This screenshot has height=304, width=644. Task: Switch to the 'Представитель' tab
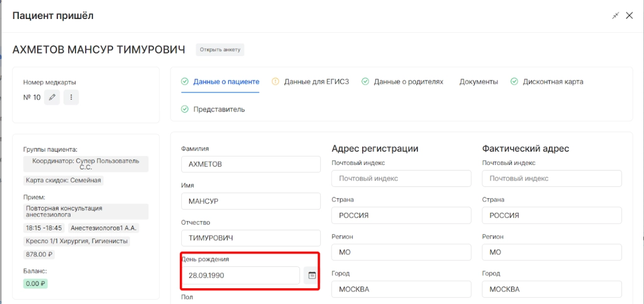point(219,110)
